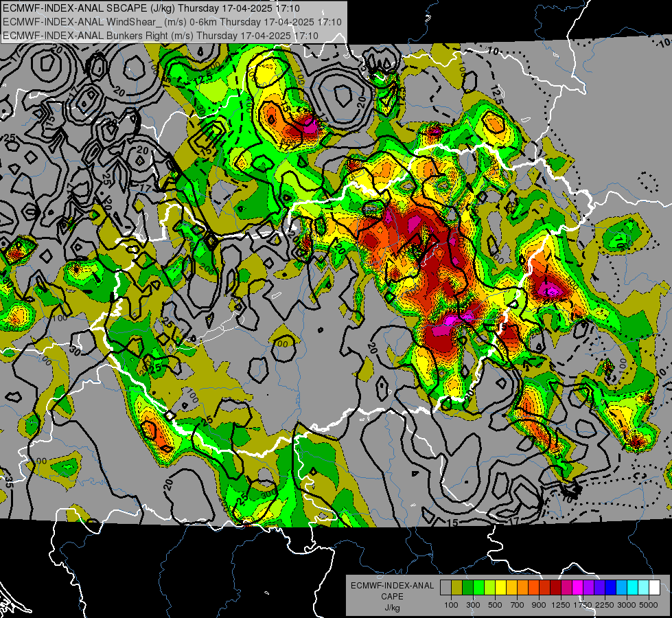Viewport: 672px width, 618px height.
Task: Click the SBCAPE (J/kg) header line
Action: [151, 8]
